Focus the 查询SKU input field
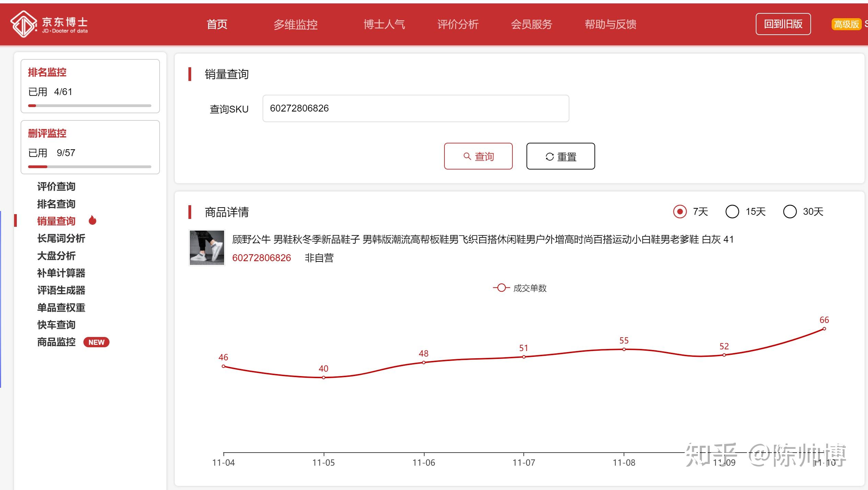 click(415, 108)
